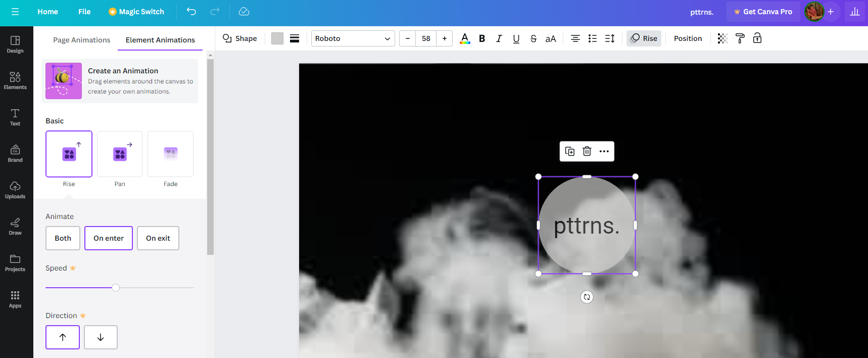
Task: Select the Element Animations tab
Action: (160, 40)
